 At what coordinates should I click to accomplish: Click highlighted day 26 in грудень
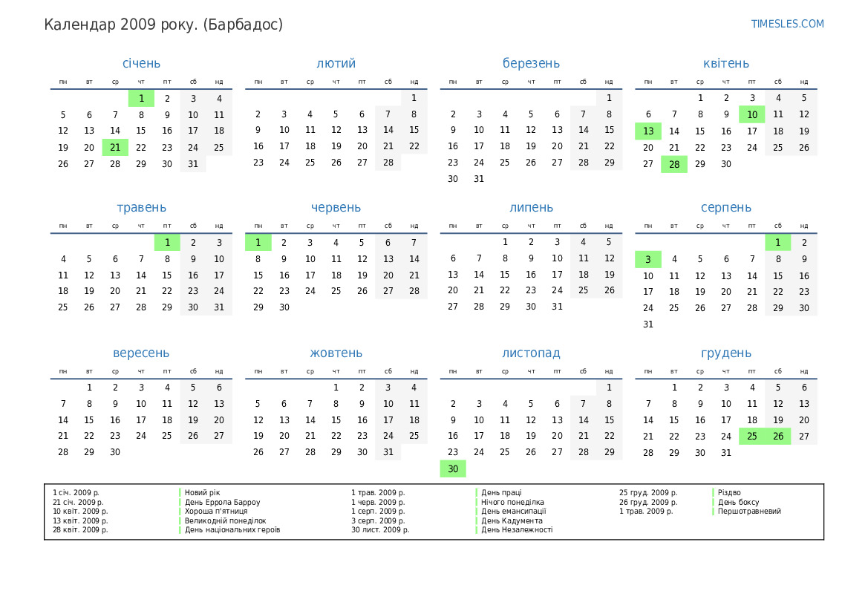(x=777, y=437)
